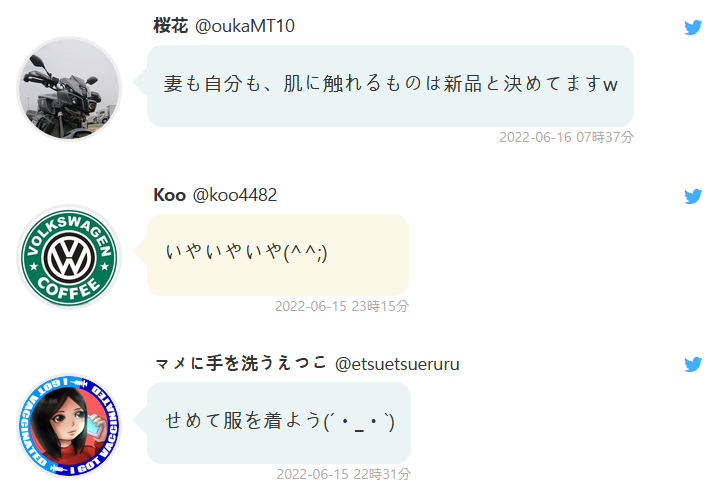The image size is (715, 486).
Task: Select the tweet bubble いやいやいや(^^;)
Action: coord(278,254)
